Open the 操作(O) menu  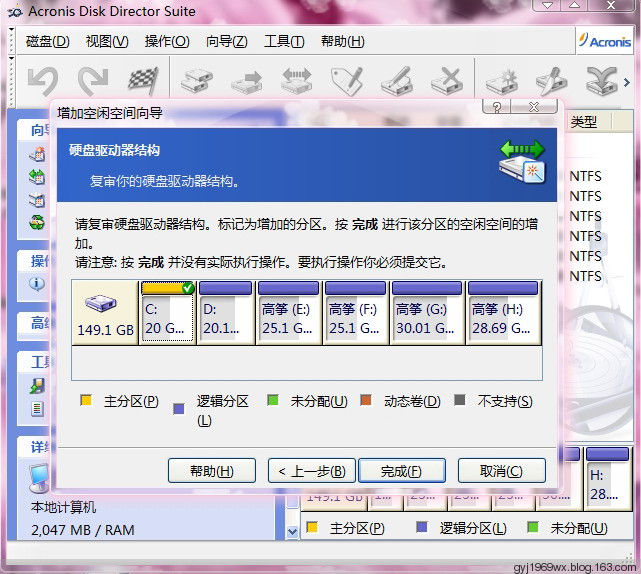(x=167, y=41)
